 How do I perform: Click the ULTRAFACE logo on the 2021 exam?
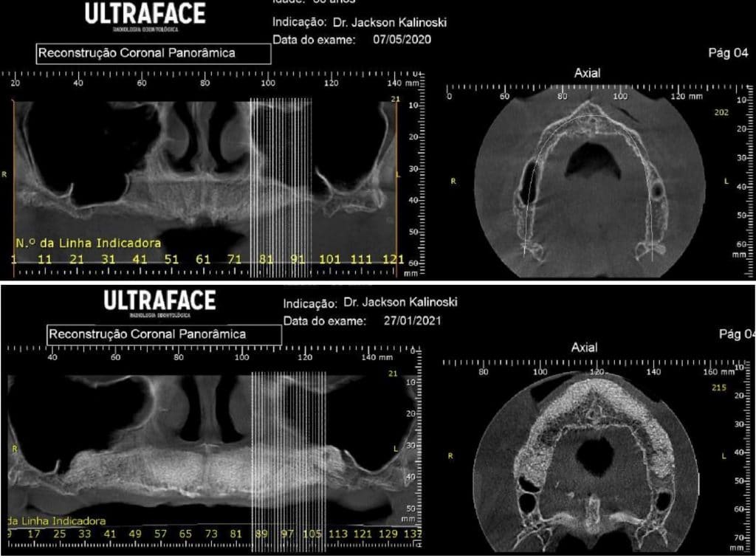point(159,301)
